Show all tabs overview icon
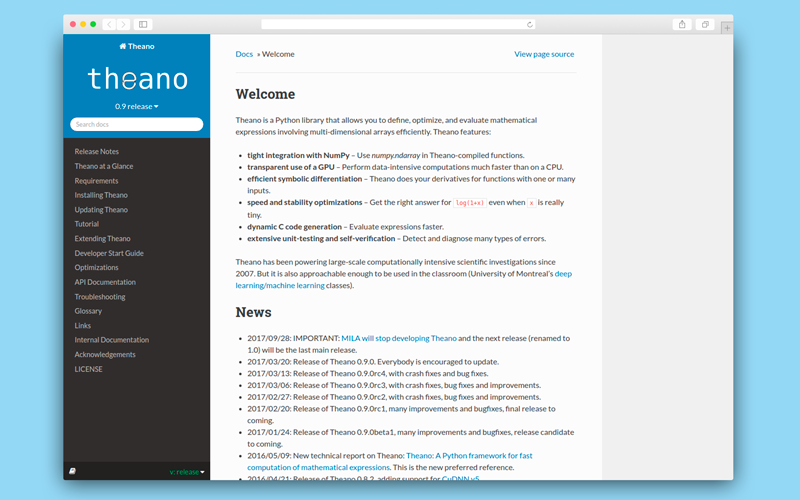This screenshot has width=800, height=500. [705, 24]
